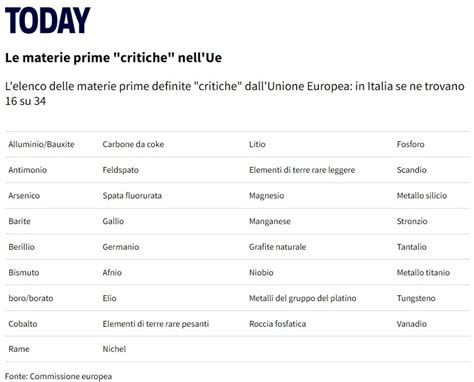
Task: Select Elementi di terre rare leggere
Action: pyautogui.click(x=302, y=170)
